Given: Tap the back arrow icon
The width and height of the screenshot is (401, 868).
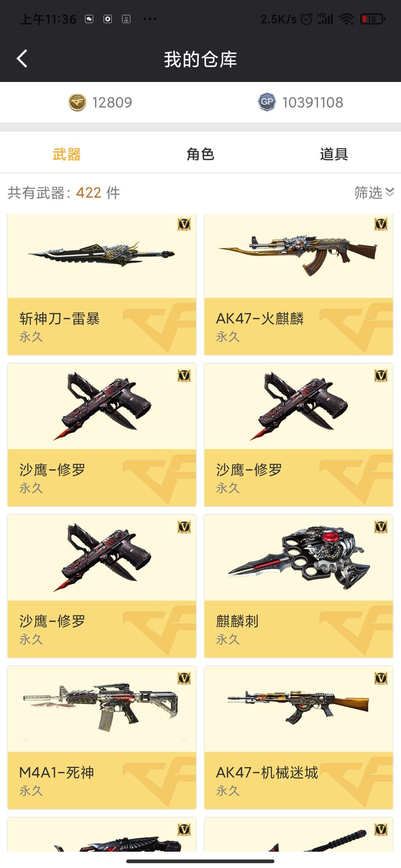Looking at the screenshot, I should (x=22, y=59).
